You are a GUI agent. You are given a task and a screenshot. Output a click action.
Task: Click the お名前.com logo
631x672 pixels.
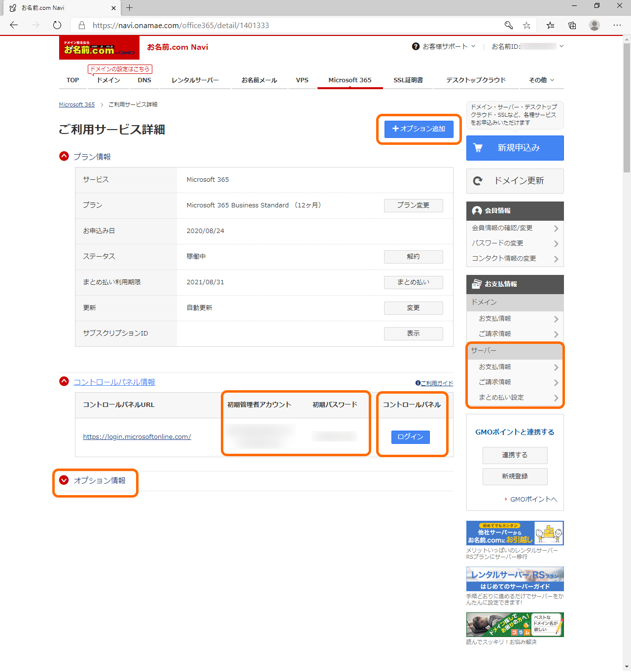[x=99, y=48]
